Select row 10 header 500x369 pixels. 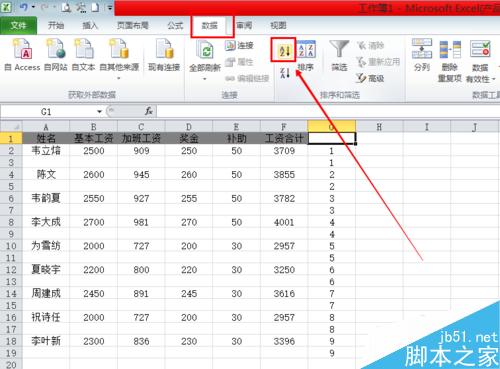pos(11,246)
